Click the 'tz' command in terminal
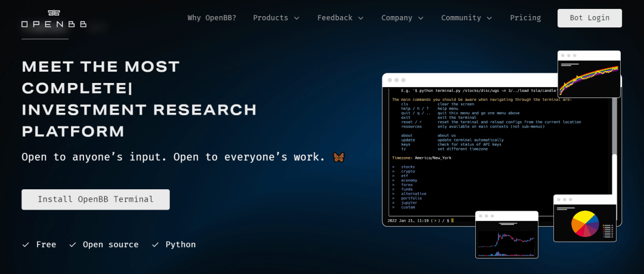Image resolution: width=644 pixels, height=274 pixels. pyautogui.click(x=403, y=149)
